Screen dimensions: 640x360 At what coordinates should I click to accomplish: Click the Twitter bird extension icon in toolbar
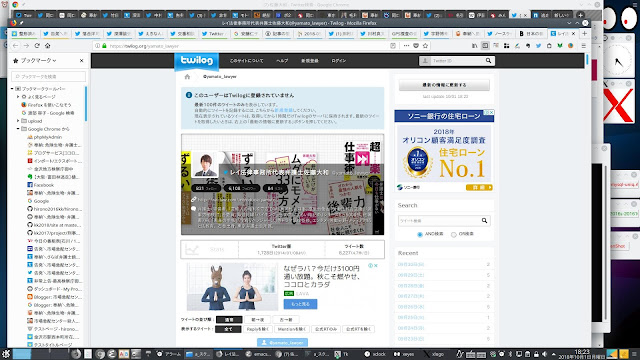click(x=538, y=46)
